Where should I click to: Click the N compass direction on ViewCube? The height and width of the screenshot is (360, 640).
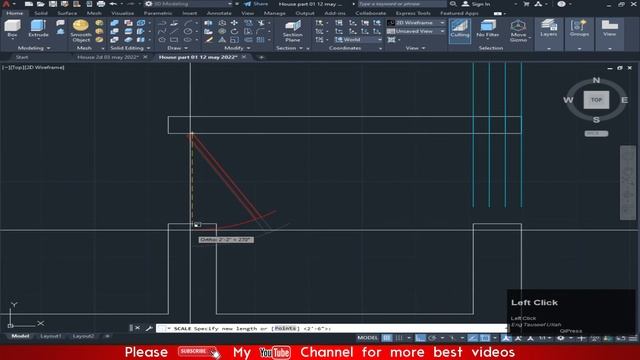pyautogui.click(x=596, y=80)
